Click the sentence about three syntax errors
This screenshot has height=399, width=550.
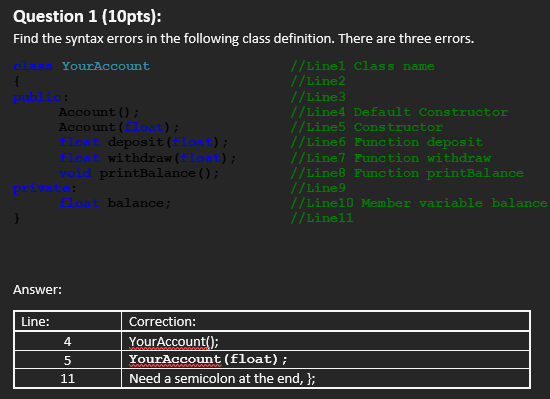[x=243, y=39]
